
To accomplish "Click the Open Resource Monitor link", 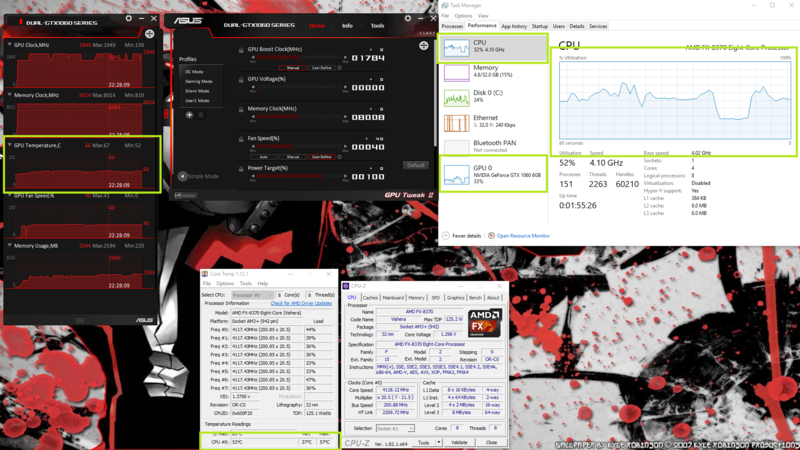I will click(523, 236).
